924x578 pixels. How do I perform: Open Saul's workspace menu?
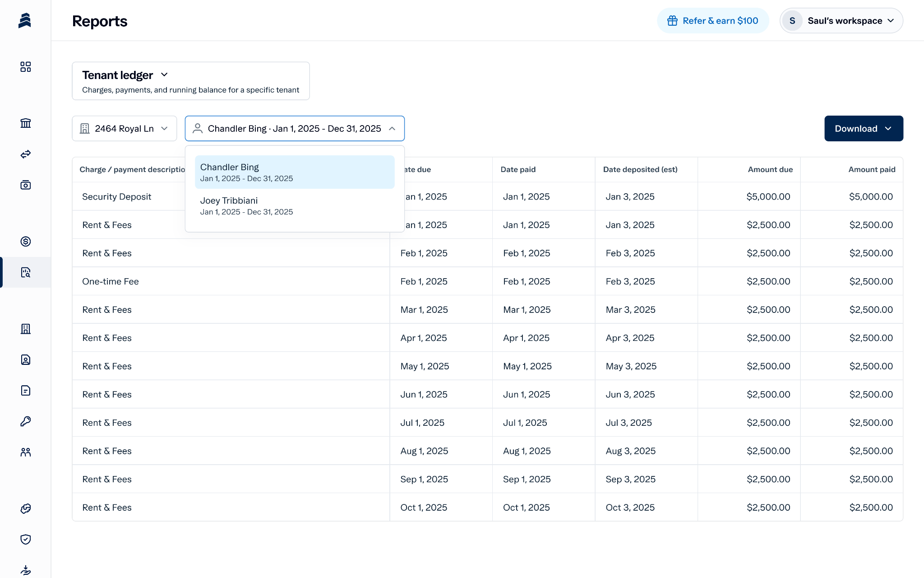click(x=841, y=21)
